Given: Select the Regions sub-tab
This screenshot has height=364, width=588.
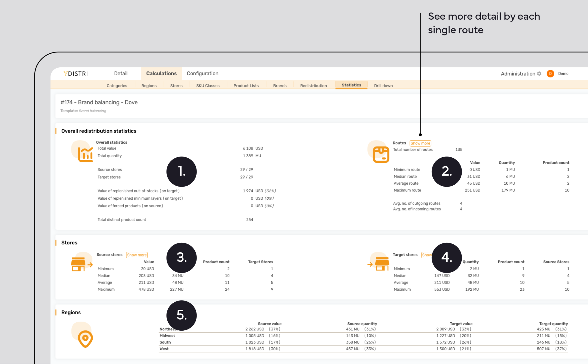Looking at the screenshot, I should point(149,86).
